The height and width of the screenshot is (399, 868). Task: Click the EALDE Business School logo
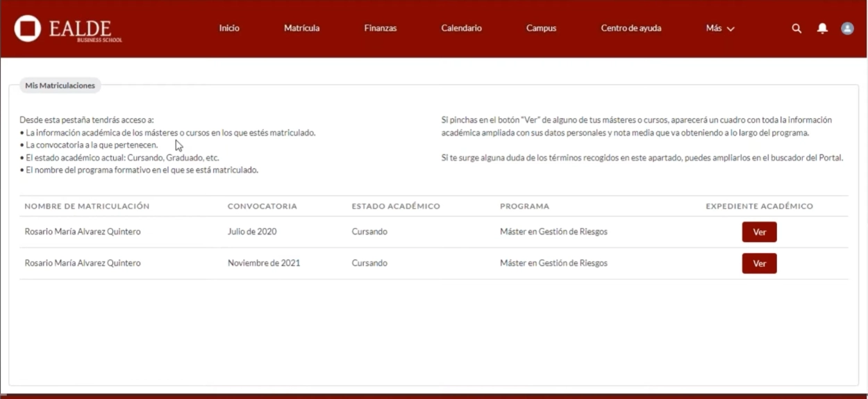pyautogui.click(x=68, y=28)
